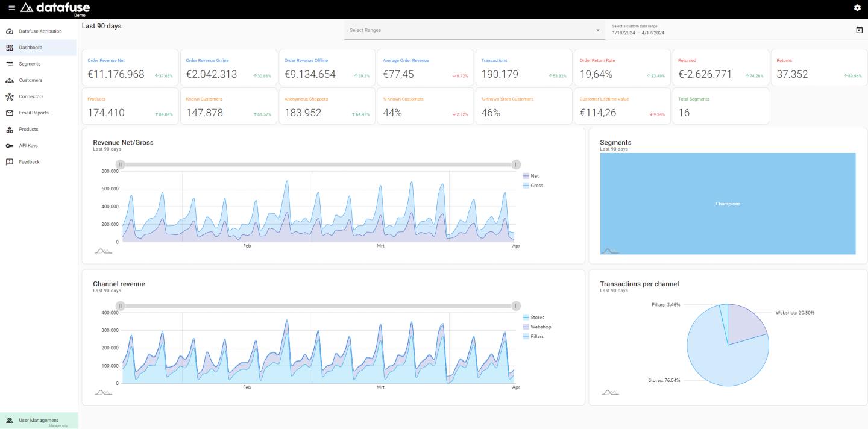868x429 pixels.
Task: Expand the Select Ranges dropdown
Action: click(474, 30)
